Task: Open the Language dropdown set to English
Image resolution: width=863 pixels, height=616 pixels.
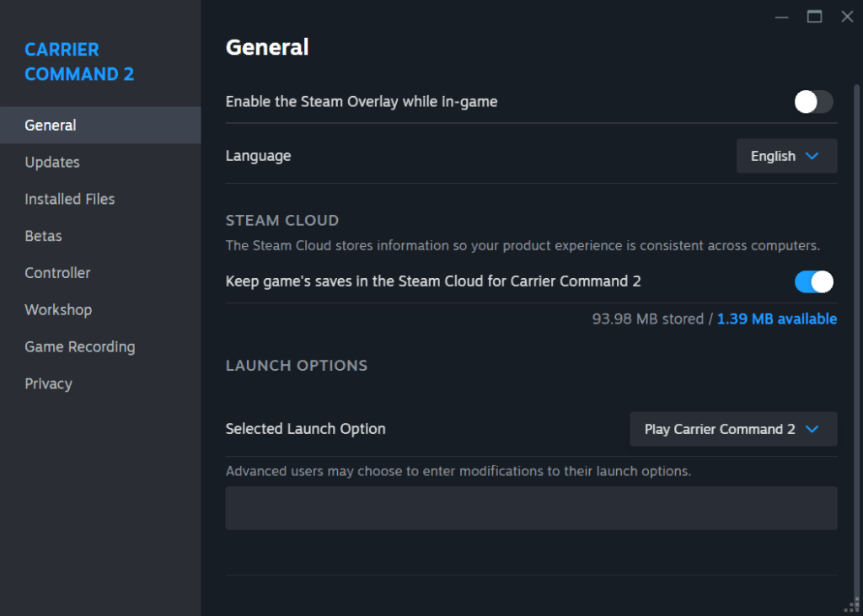Action: pyautogui.click(x=786, y=156)
